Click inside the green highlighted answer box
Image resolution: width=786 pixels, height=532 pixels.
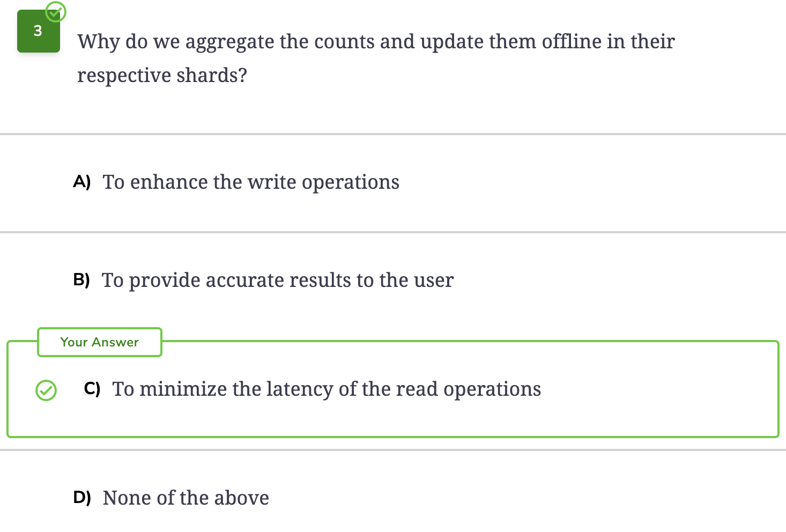393,389
